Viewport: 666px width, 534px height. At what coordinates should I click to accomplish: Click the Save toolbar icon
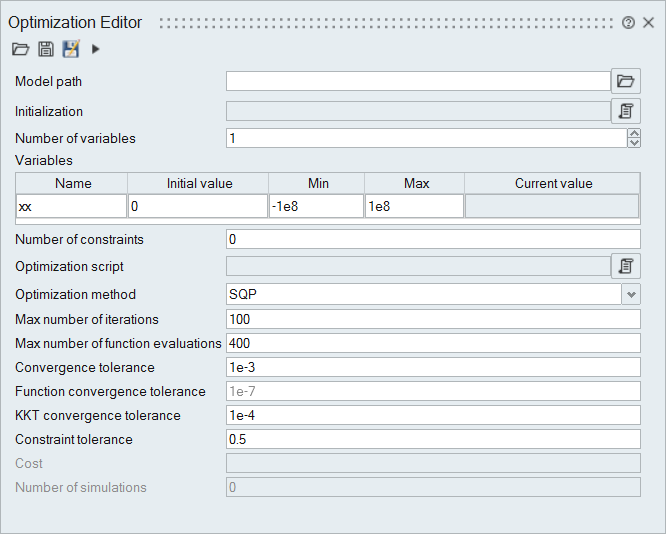(x=45, y=49)
